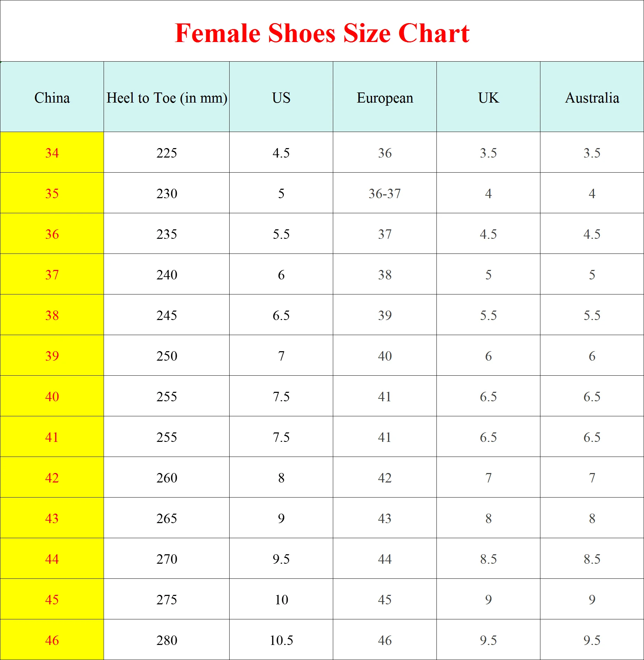Select the US column header
The width and height of the screenshot is (644, 660).
point(281,98)
